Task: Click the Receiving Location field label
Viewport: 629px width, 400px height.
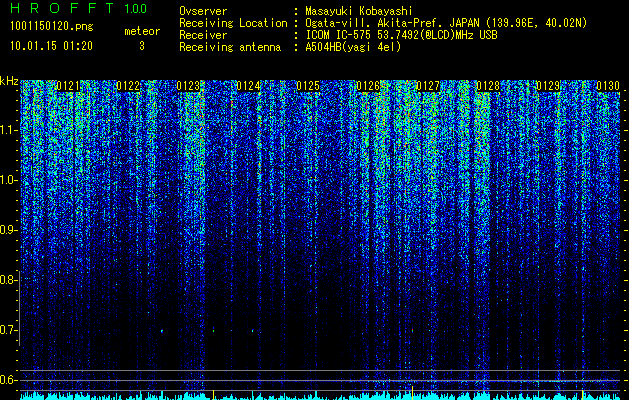Action: (233, 23)
